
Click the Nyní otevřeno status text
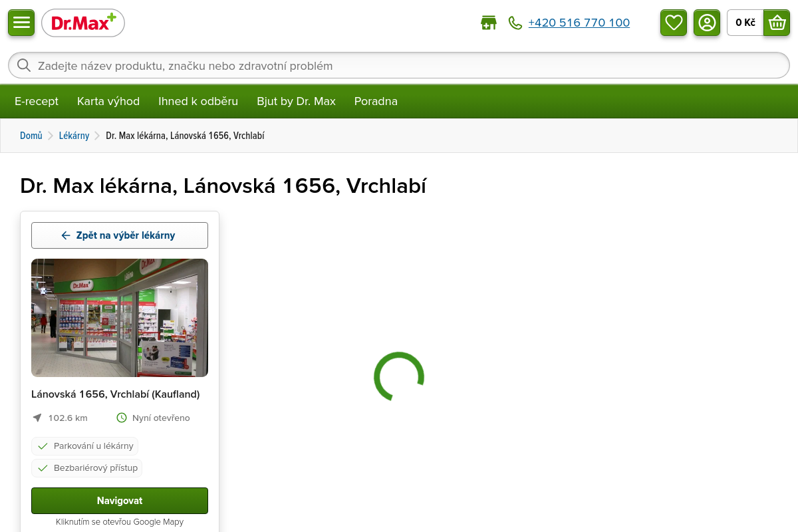click(x=161, y=418)
